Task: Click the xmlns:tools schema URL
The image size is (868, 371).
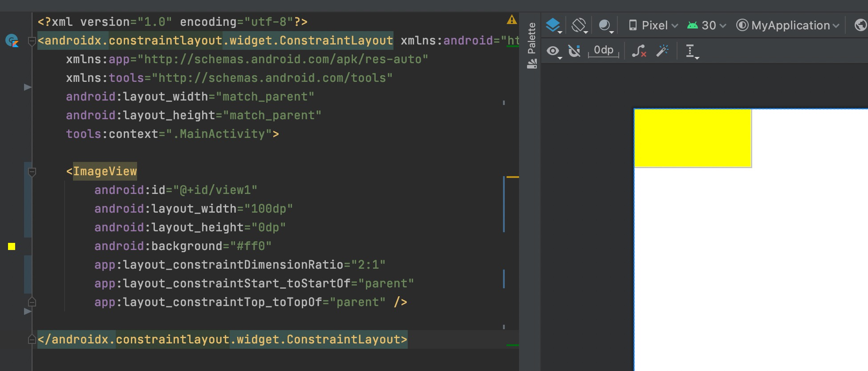Action: [272, 78]
